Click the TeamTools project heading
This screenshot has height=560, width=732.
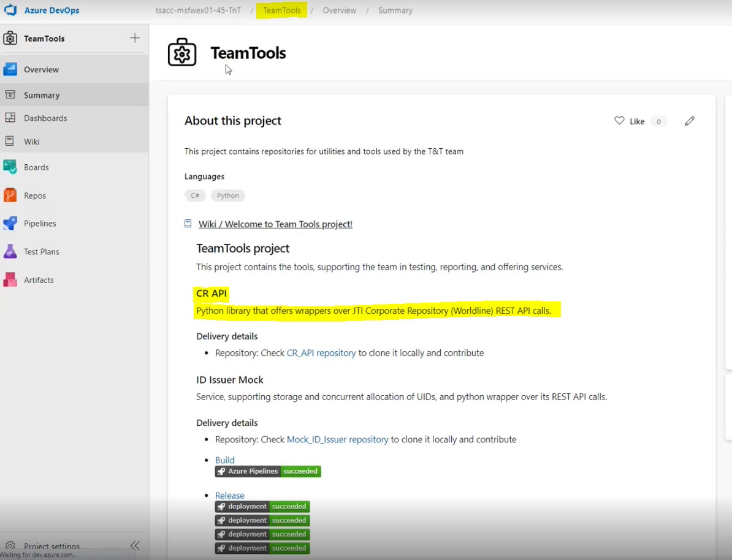(x=243, y=248)
